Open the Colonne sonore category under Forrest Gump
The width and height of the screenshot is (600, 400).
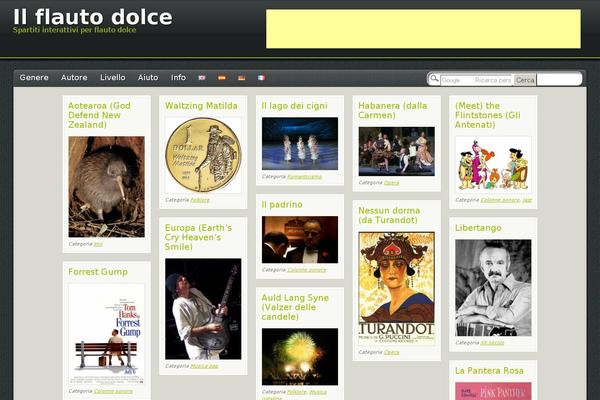[x=113, y=391]
